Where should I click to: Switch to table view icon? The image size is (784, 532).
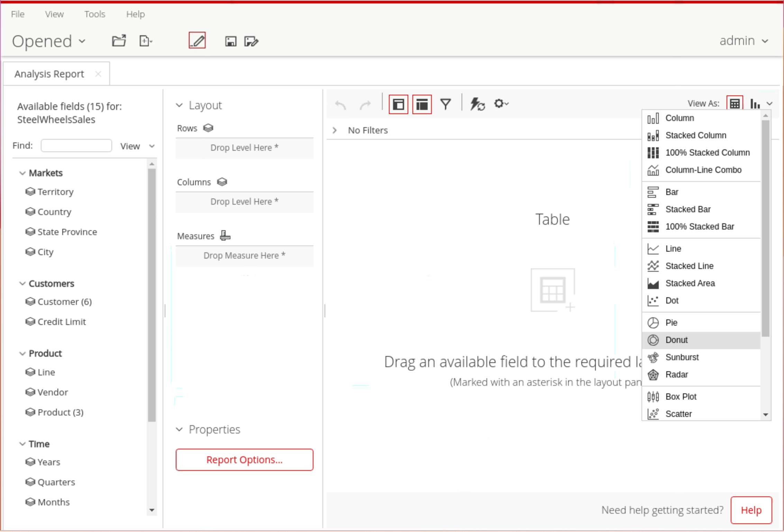coord(735,103)
